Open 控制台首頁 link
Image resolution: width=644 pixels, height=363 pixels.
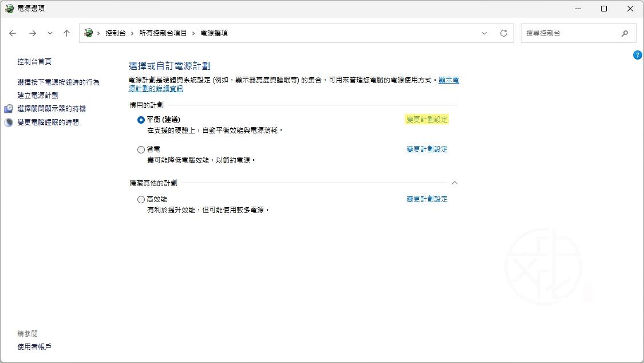tap(34, 62)
